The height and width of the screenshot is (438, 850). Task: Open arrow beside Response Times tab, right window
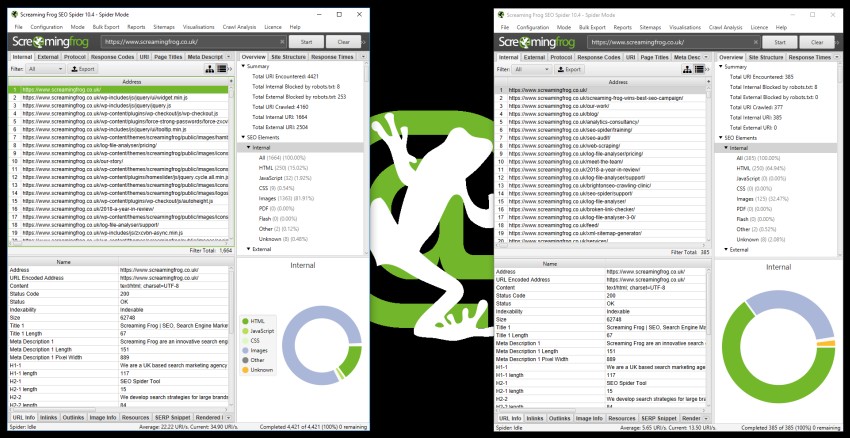(x=839, y=57)
